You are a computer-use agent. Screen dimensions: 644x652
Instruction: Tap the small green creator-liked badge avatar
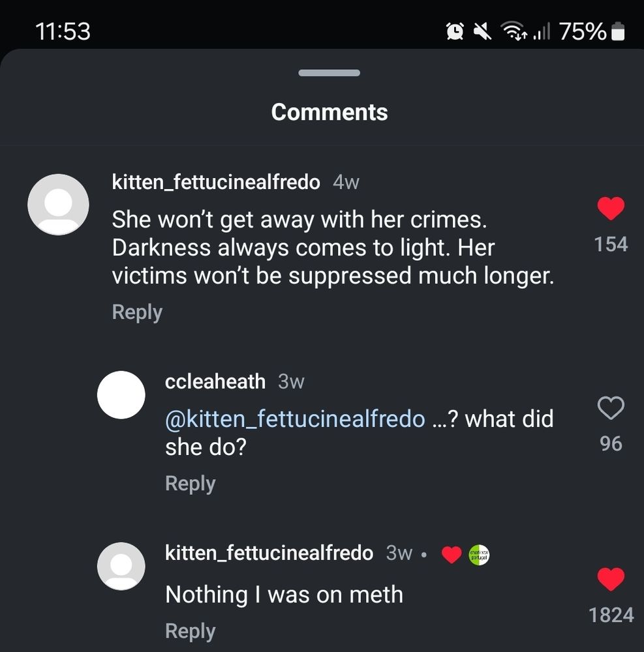(479, 555)
